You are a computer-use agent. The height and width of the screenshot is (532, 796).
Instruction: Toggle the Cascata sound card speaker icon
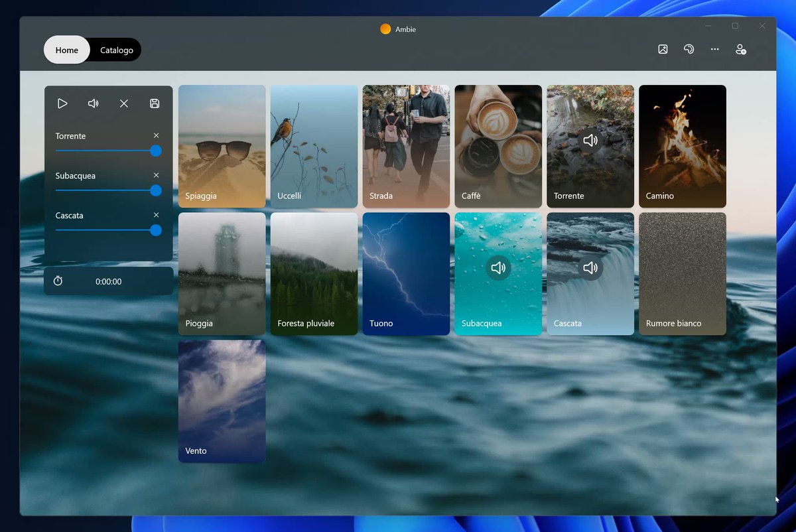tap(590, 267)
